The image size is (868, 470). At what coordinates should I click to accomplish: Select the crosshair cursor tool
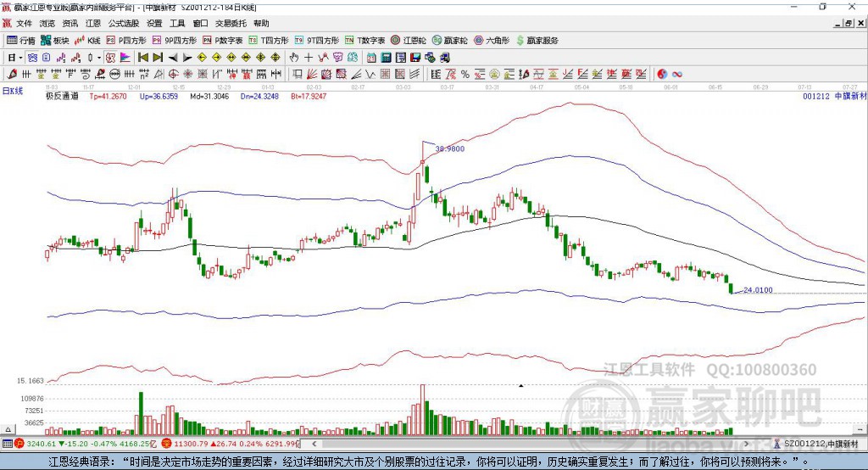click(x=309, y=58)
